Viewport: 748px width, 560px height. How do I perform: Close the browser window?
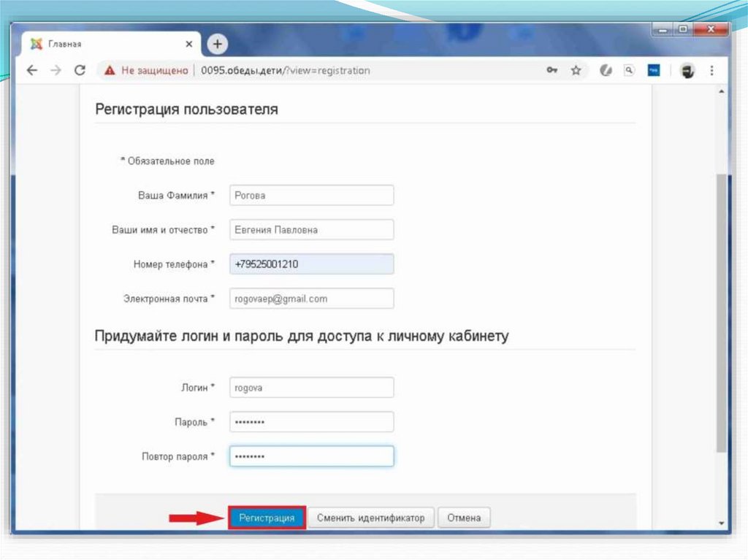tap(711, 30)
